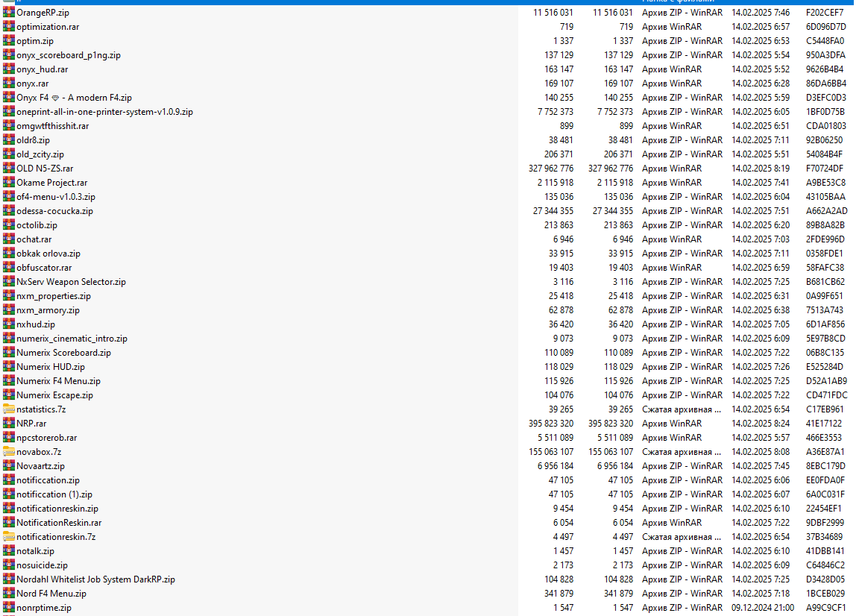Click the checksum value 41E17122
Viewport: 859px width, 616px height.
(x=824, y=424)
